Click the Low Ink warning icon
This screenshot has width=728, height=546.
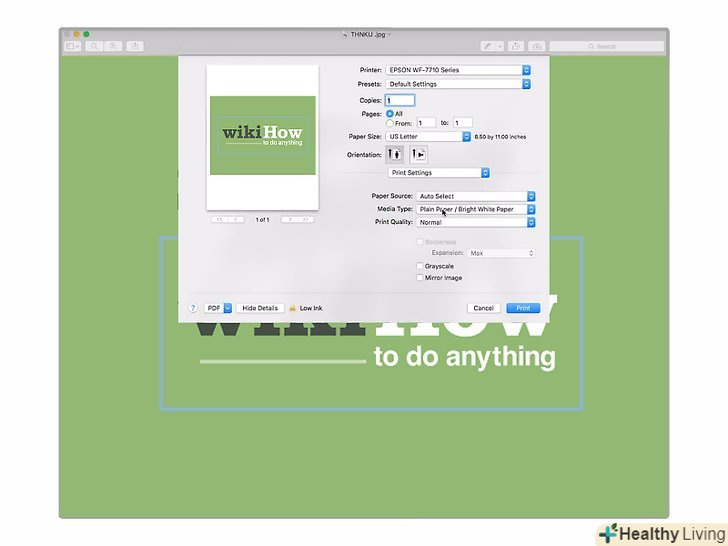point(292,308)
